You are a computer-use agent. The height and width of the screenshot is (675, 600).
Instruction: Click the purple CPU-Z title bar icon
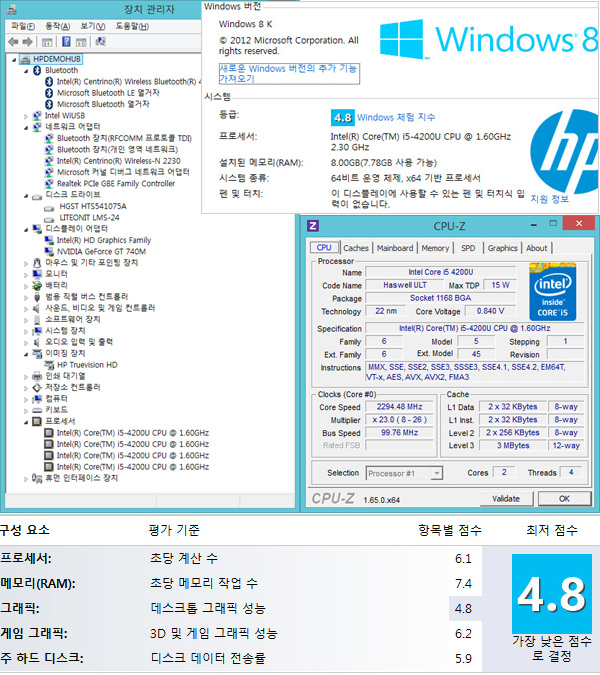click(313, 226)
